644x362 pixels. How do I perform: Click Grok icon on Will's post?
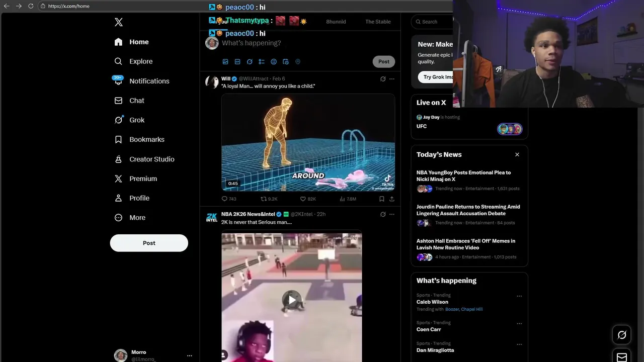(383, 79)
